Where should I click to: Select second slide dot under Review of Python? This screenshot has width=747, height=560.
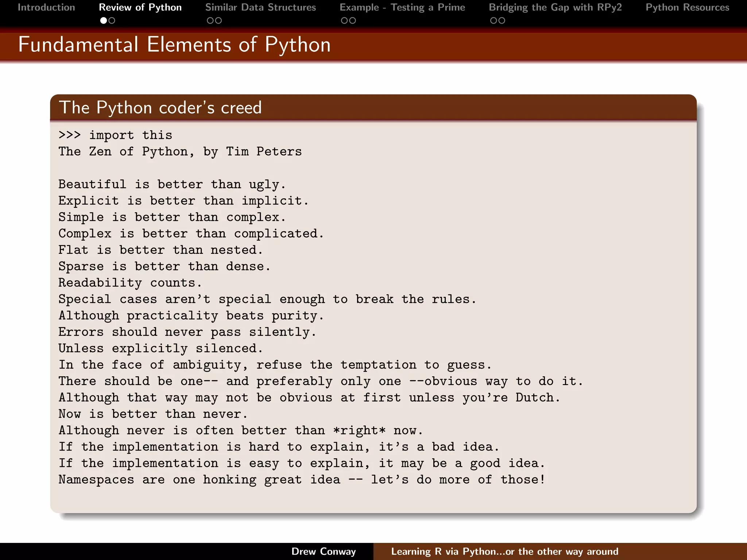coord(112,21)
